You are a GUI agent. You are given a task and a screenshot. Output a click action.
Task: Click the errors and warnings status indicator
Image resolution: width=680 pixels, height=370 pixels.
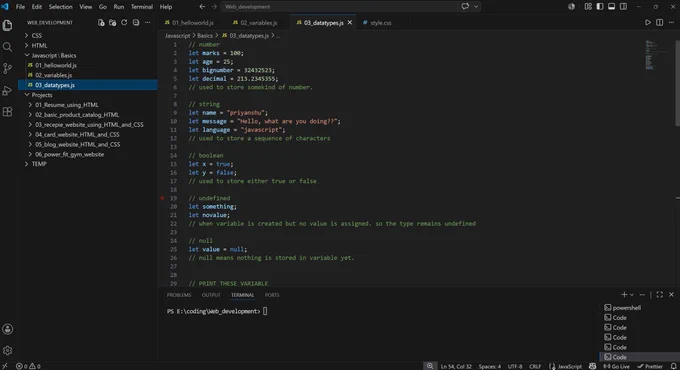pos(28,366)
